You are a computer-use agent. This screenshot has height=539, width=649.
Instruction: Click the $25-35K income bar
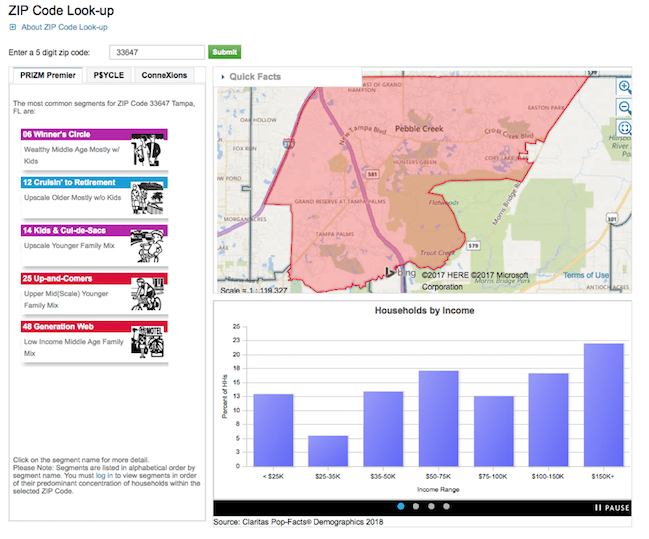click(328, 451)
